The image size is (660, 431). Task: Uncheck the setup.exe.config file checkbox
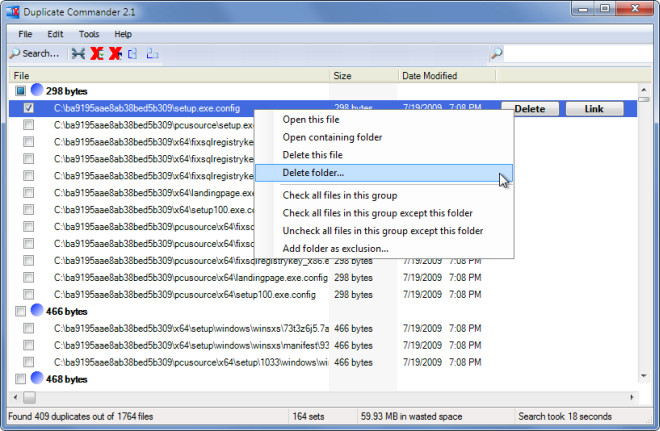point(29,108)
